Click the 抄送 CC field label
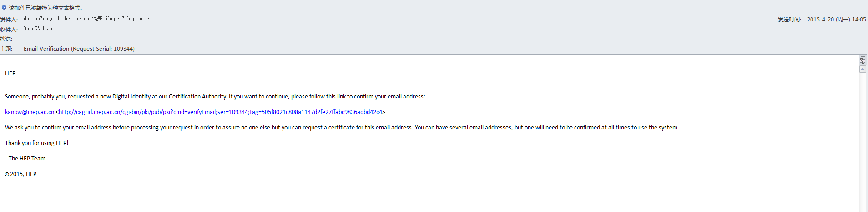This screenshot has height=212, width=868. click(x=6, y=39)
